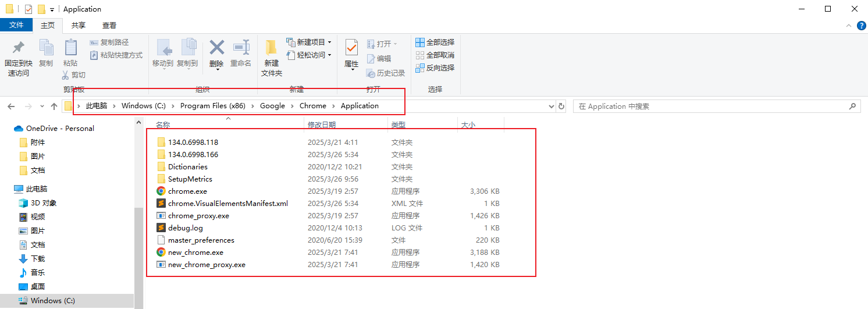Screen dimensions: 868x309
Task: Open the 文件 file tab
Action: point(16,25)
